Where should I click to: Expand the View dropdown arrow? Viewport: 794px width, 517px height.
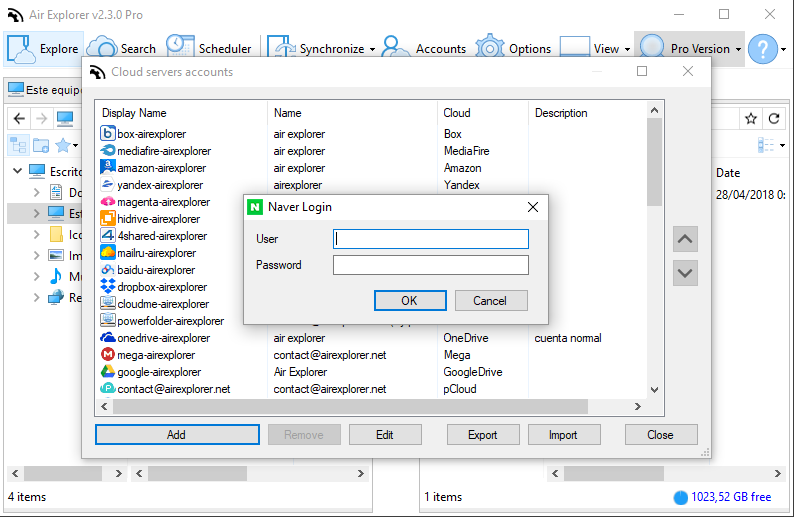point(627,49)
